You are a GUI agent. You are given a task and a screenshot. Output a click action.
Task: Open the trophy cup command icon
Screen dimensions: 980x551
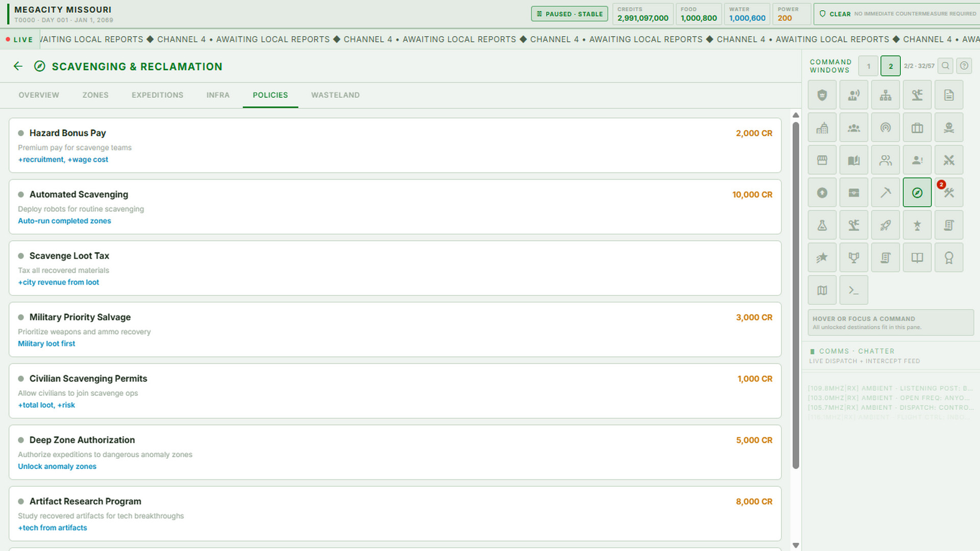[x=853, y=258]
